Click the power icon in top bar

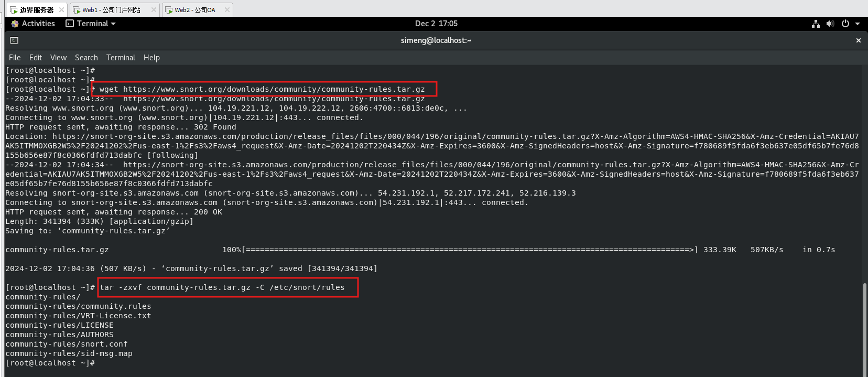coord(845,24)
